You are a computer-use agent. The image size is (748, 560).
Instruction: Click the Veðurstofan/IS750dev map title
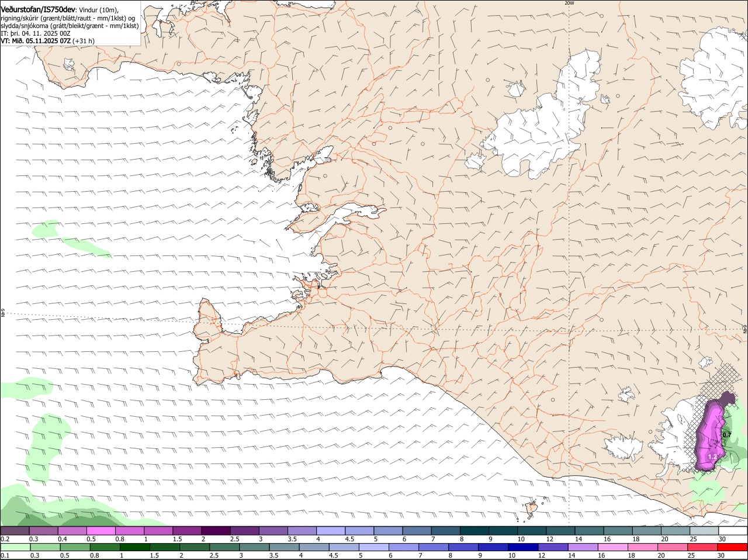pos(38,9)
